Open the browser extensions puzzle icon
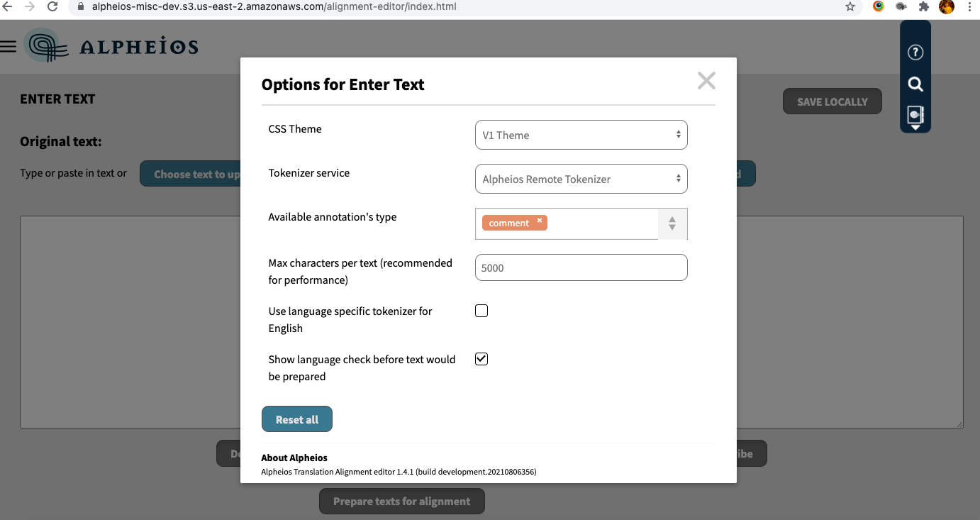The width and height of the screenshot is (980, 520). 924,7
